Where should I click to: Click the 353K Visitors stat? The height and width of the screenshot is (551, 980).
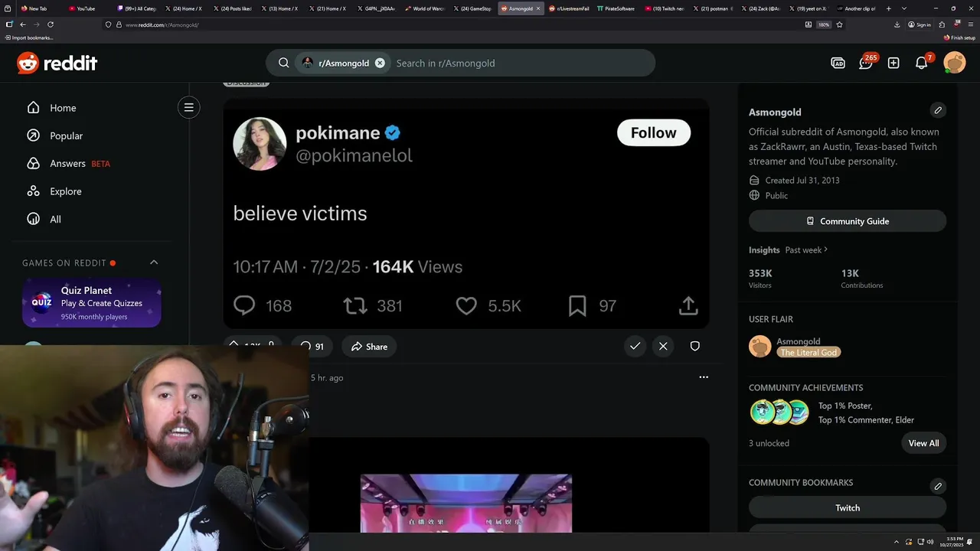[761, 279]
